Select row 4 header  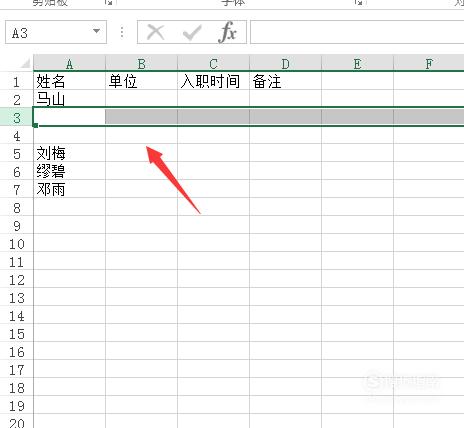(17, 136)
